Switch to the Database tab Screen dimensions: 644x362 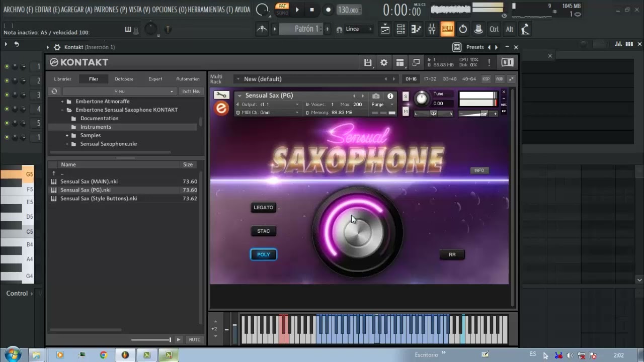pos(124,79)
